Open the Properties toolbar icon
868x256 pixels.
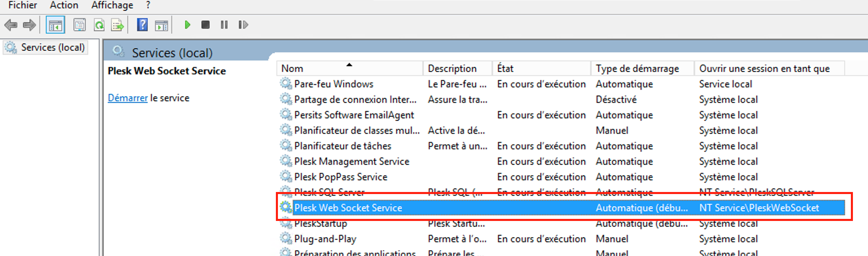tap(79, 25)
